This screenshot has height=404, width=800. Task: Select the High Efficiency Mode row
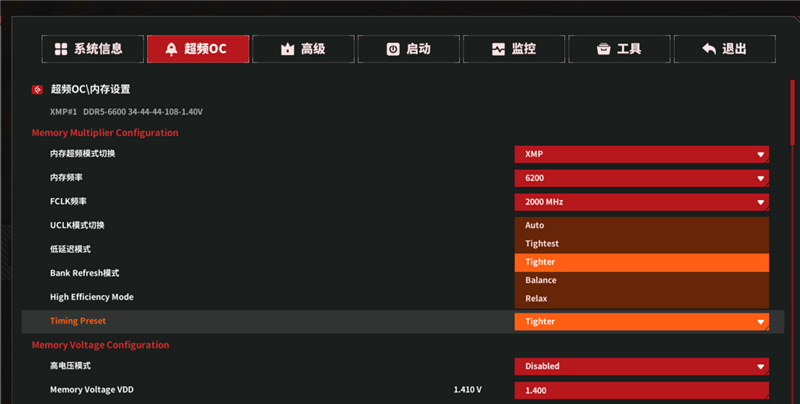point(92,297)
